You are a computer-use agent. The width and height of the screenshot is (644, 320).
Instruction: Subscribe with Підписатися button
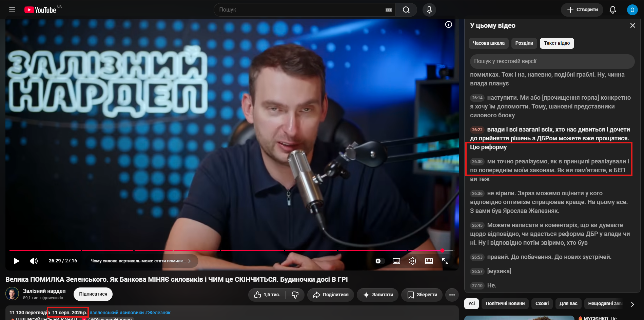(x=93, y=294)
